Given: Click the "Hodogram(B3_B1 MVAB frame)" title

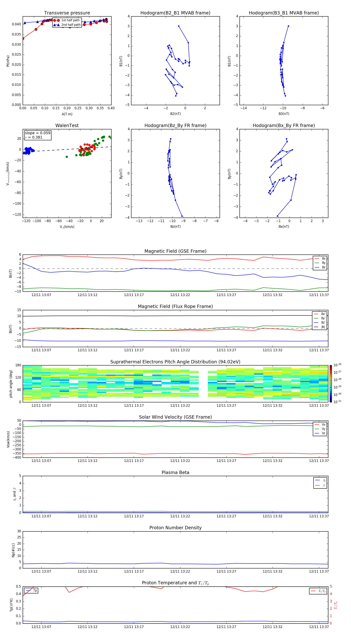Looking at the screenshot, I should (284, 13).
